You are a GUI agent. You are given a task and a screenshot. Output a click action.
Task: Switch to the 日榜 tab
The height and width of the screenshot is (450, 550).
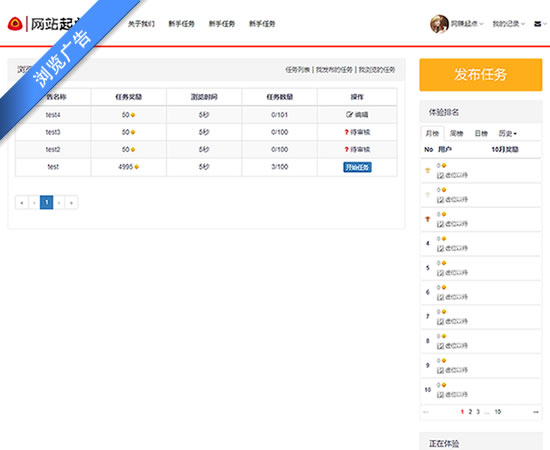(x=481, y=133)
